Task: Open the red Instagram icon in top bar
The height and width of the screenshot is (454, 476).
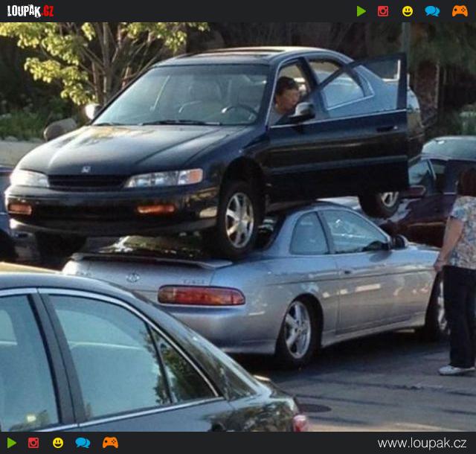Action: pyautogui.click(x=383, y=11)
